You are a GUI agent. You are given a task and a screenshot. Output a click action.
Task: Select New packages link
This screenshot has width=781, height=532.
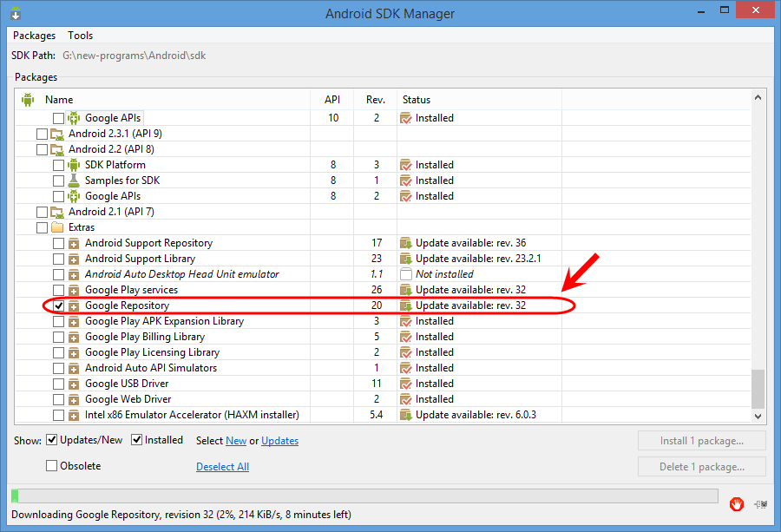pyautogui.click(x=236, y=441)
